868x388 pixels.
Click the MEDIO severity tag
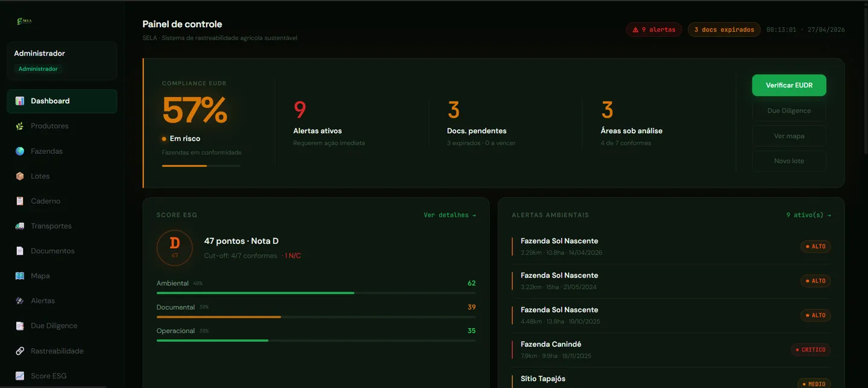(814, 384)
